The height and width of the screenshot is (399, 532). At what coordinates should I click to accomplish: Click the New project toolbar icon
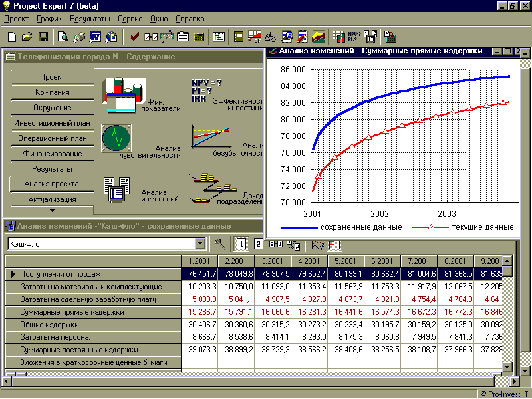12,37
